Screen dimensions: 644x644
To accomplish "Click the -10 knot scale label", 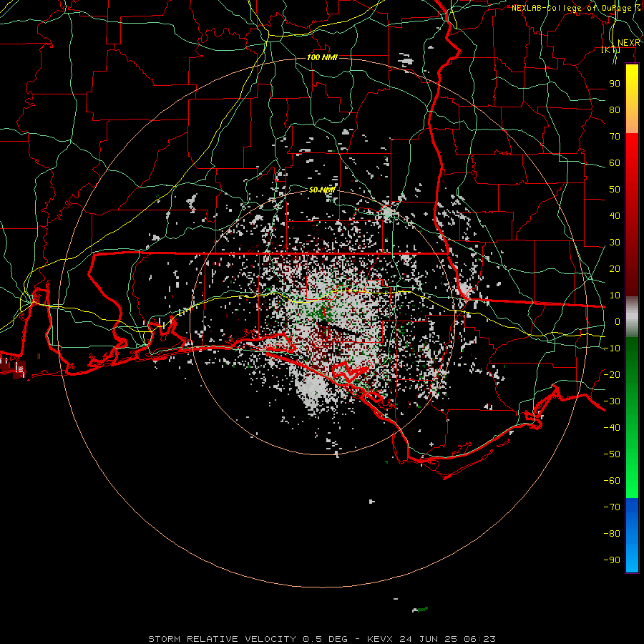I will tap(612, 348).
